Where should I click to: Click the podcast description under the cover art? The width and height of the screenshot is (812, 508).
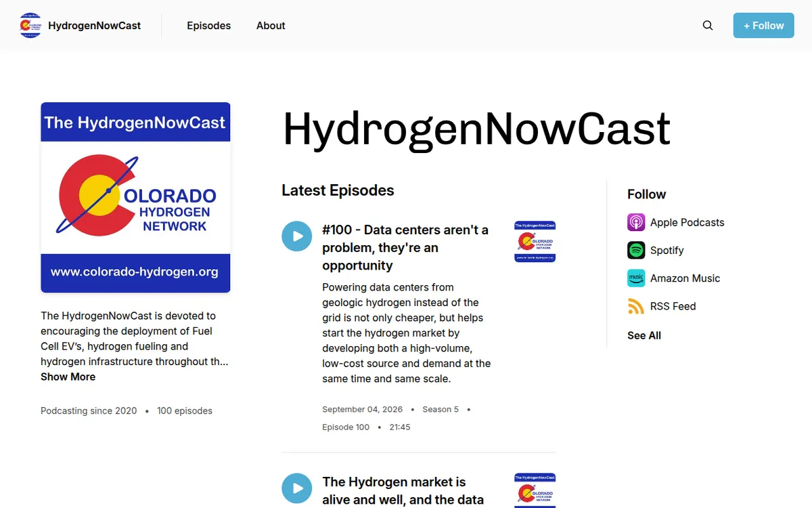(135, 339)
